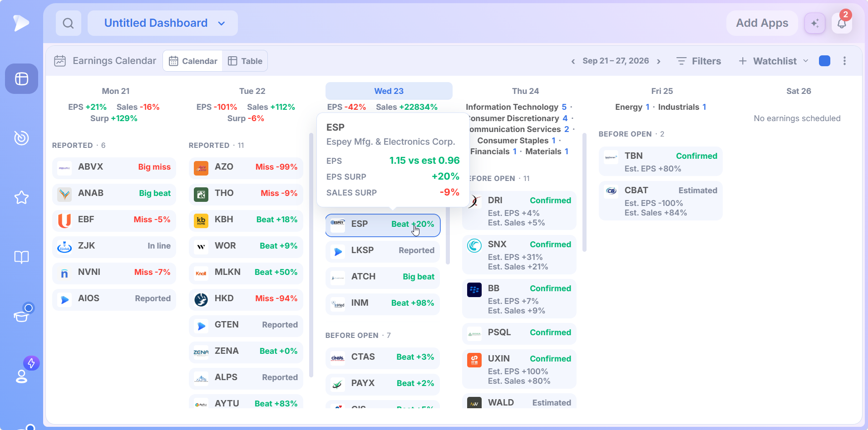Go to next week arrow

tap(659, 61)
